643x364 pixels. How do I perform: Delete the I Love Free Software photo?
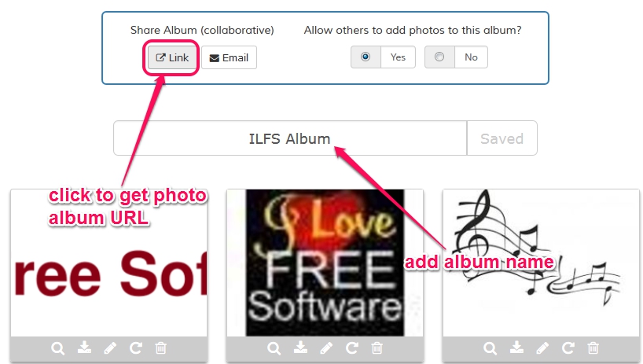(377, 348)
